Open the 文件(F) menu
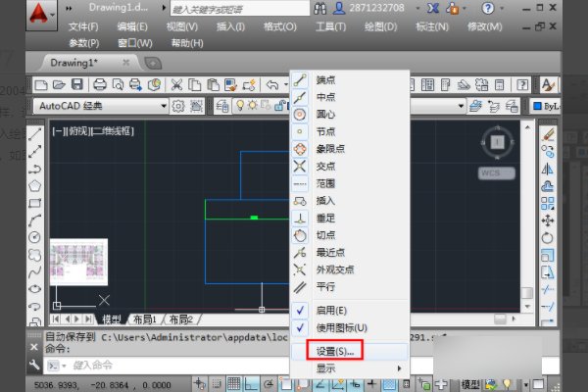The image size is (588, 392). pos(83,27)
